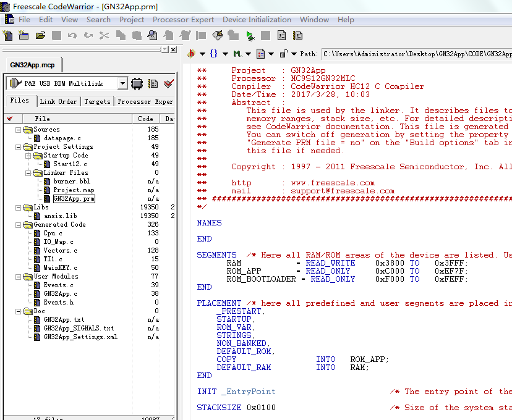512x420 pixels.
Task: Collapse the Libs folder
Action: pyautogui.click(x=19, y=208)
